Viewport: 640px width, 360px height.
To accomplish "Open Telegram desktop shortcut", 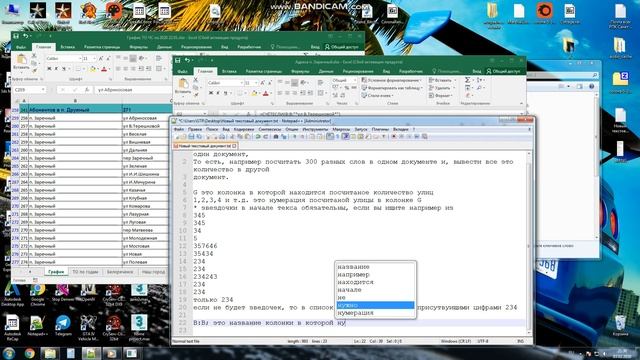I will tap(63, 325).
